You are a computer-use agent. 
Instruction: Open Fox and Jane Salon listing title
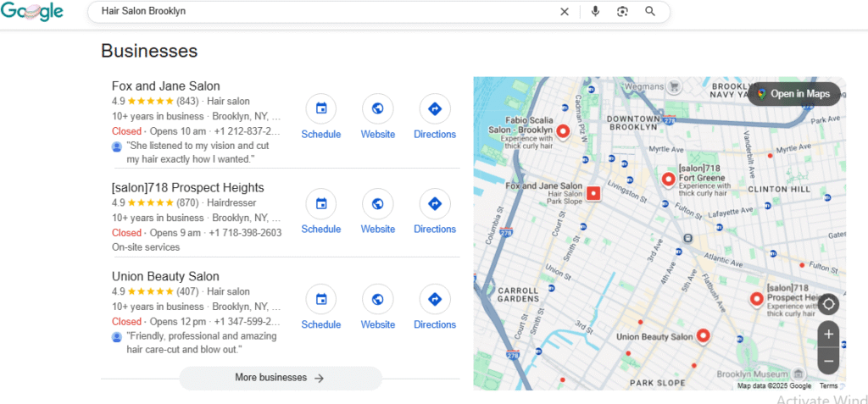coord(166,86)
